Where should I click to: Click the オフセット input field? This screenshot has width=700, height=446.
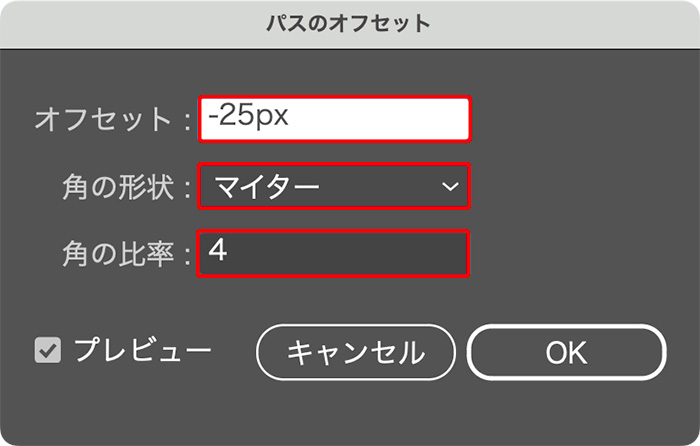(334, 119)
